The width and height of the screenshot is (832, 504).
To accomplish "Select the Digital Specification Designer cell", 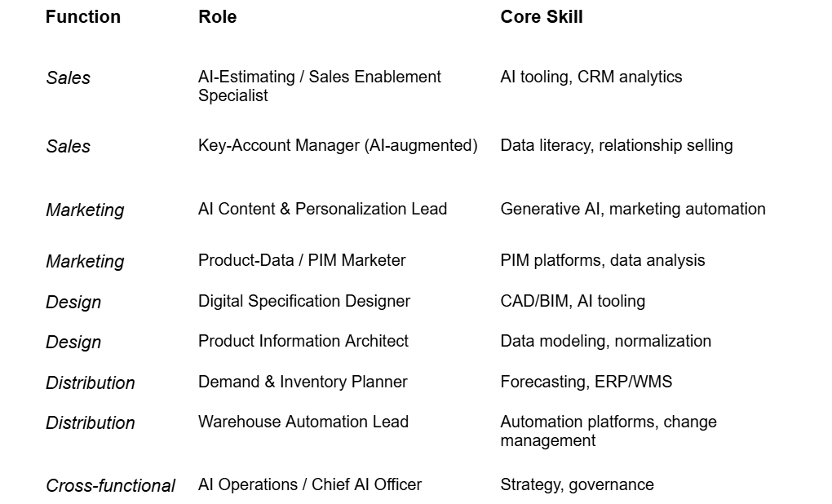I will [x=304, y=301].
